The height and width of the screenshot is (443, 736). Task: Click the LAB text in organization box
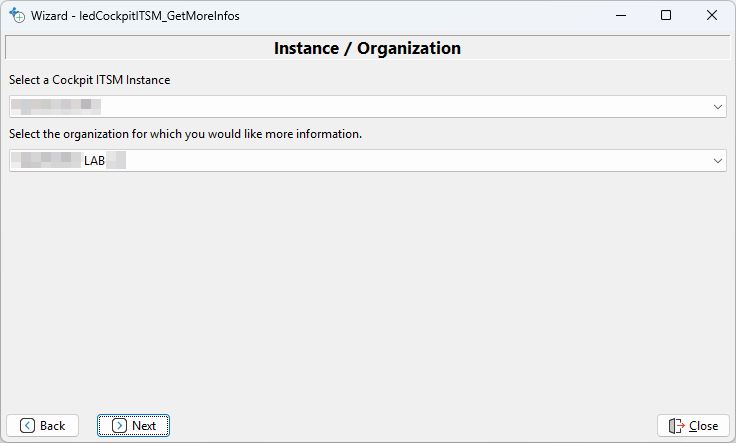[95, 160]
